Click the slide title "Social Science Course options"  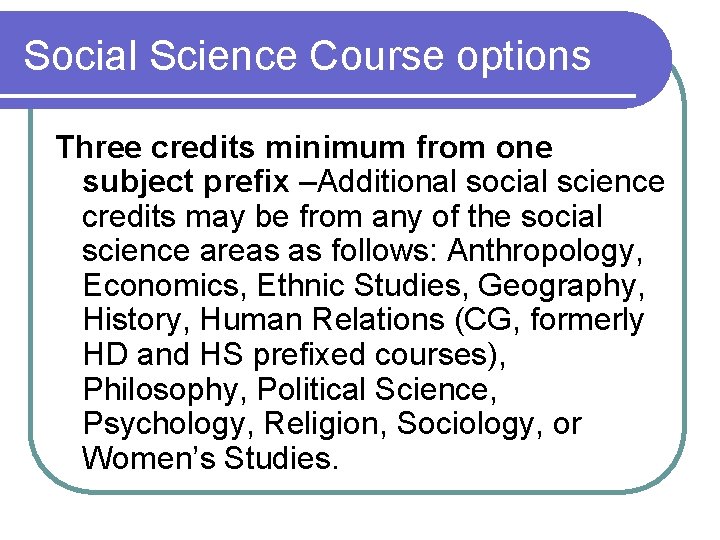coord(307,57)
